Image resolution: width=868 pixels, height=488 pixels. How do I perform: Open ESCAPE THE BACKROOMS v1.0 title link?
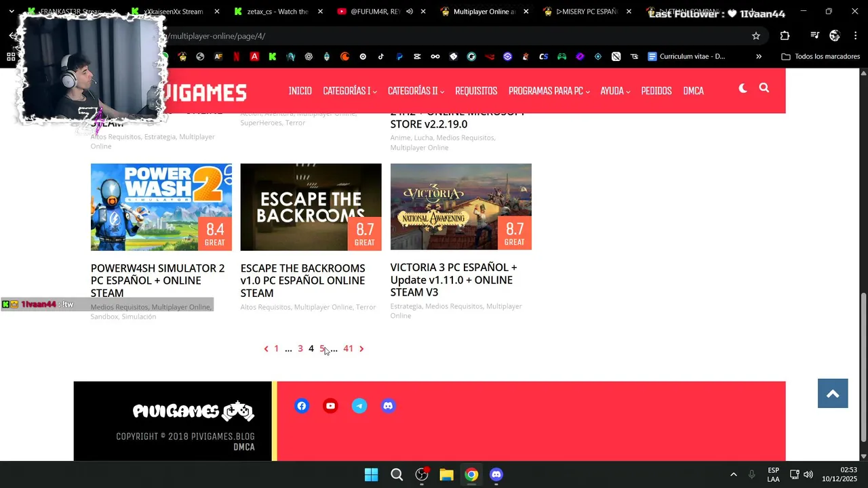(x=302, y=281)
